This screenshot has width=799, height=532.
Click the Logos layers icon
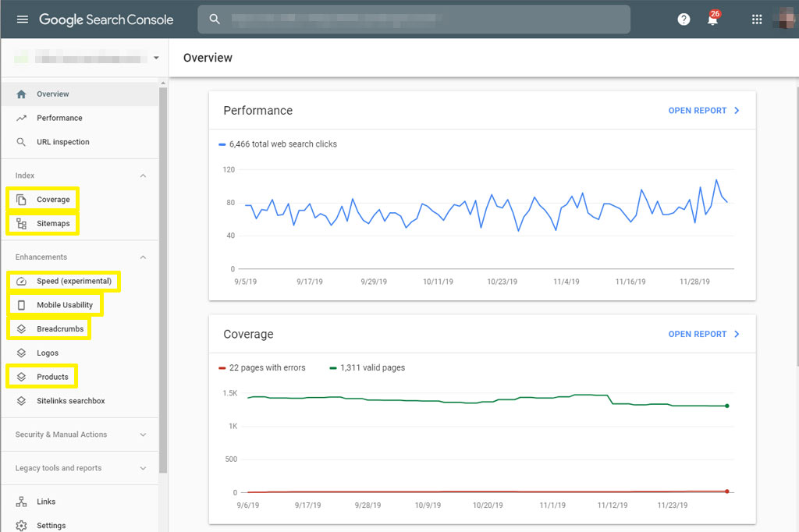pos(21,353)
